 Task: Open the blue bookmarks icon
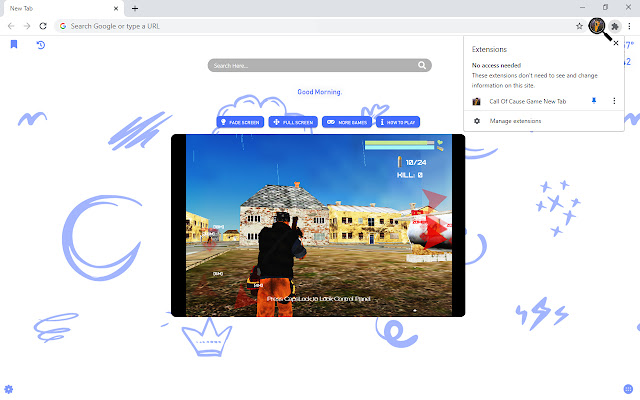(14, 45)
